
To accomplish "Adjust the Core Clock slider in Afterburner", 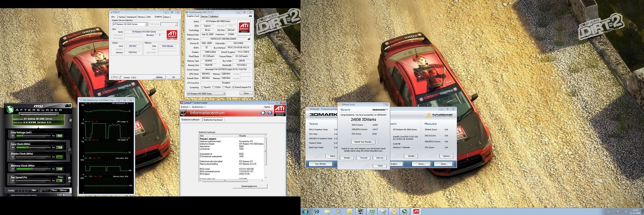I will coord(34,147).
